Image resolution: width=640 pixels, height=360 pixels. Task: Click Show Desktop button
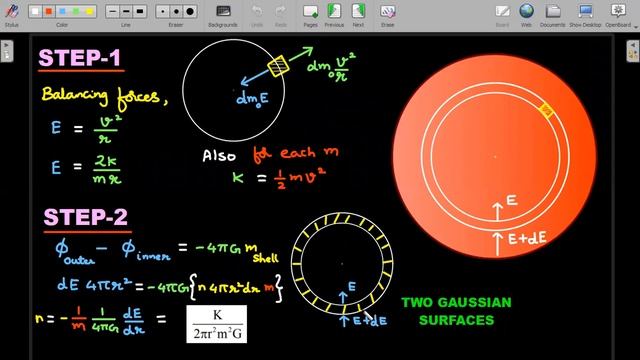pyautogui.click(x=585, y=16)
